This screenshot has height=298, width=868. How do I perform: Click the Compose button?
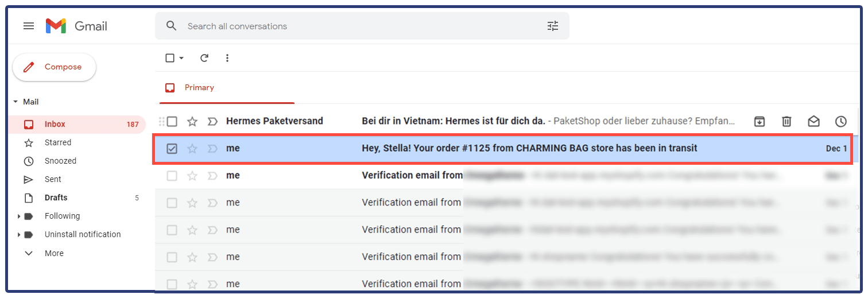point(54,67)
